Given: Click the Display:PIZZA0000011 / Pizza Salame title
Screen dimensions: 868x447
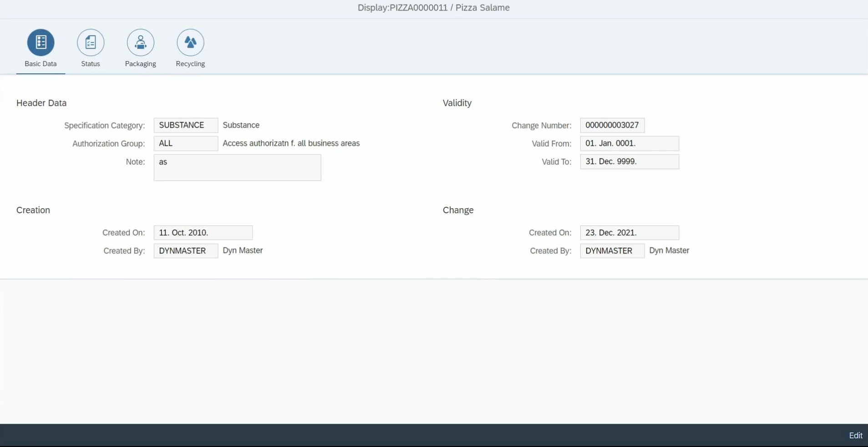Looking at the screenshot, I should click(433, 8).
